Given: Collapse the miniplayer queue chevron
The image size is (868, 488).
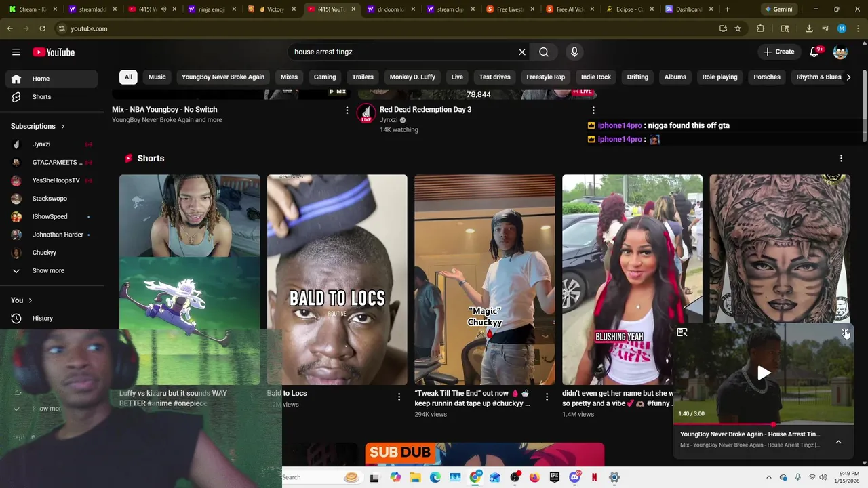Looking at the screenshot, I should [x=838, y=442].
